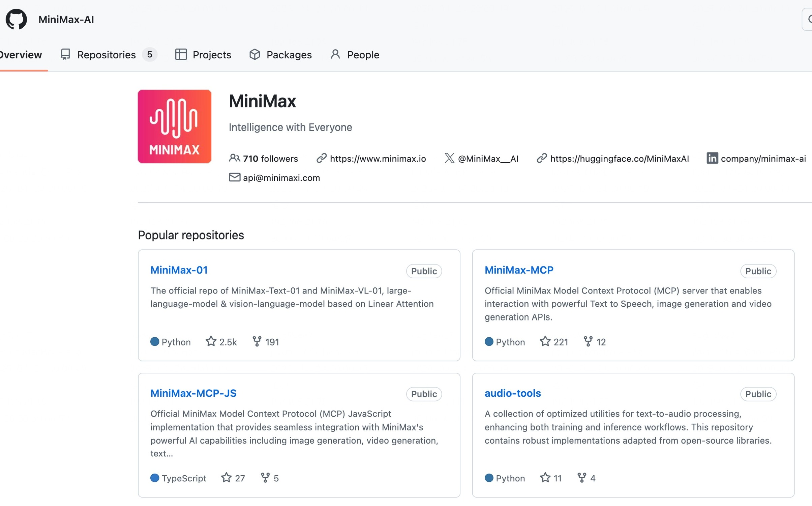Click Public badge on MiniMax-01 card
Image resolution: width=812 pixels, height=506 pixels.
[x=424, y=271]
